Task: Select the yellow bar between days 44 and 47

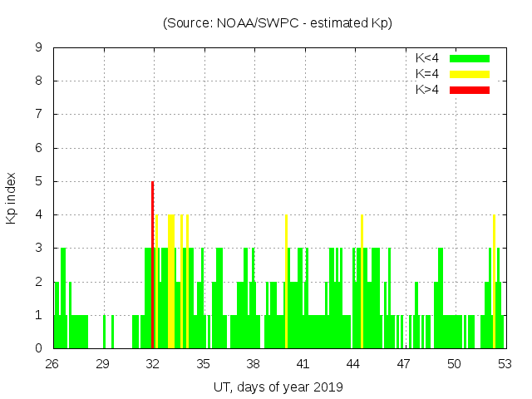Action: [x=362, y=283]
